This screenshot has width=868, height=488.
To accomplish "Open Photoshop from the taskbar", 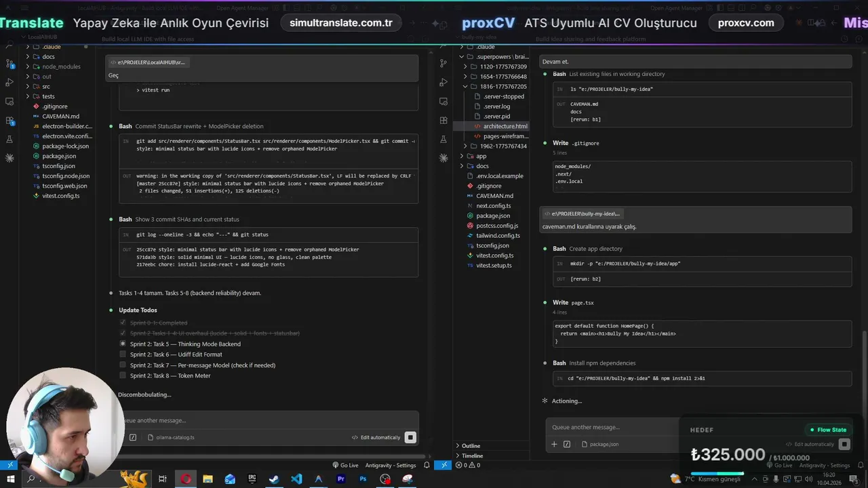I will tap(363, 479).
